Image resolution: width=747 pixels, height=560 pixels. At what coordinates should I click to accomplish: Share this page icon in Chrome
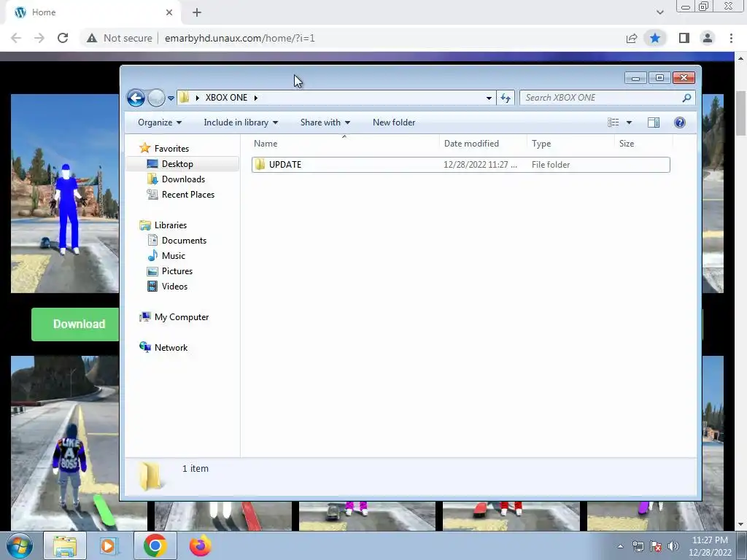pos(632,38)
